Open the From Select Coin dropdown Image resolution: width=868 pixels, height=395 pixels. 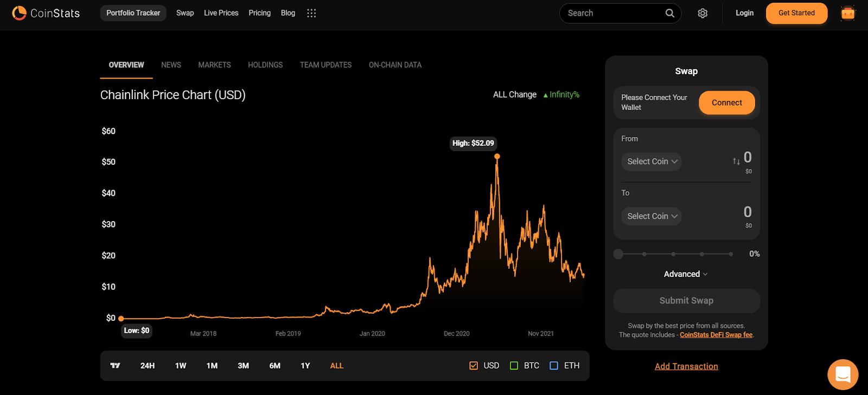[x=652, y=161]
